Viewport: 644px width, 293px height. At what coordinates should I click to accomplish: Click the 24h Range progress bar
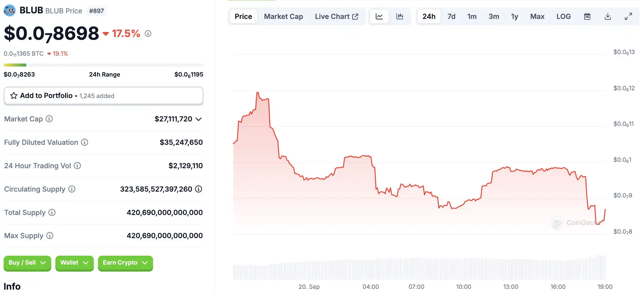(103, 65)
